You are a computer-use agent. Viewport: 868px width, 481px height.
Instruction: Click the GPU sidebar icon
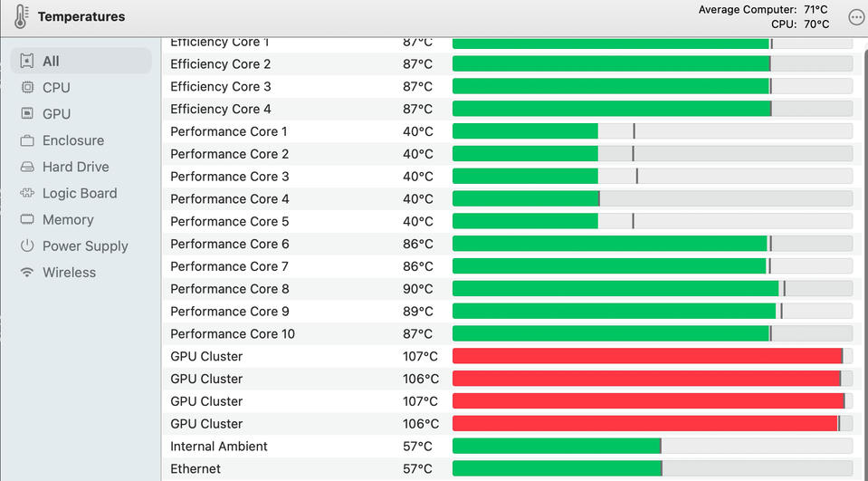click(x=27, y=113)
